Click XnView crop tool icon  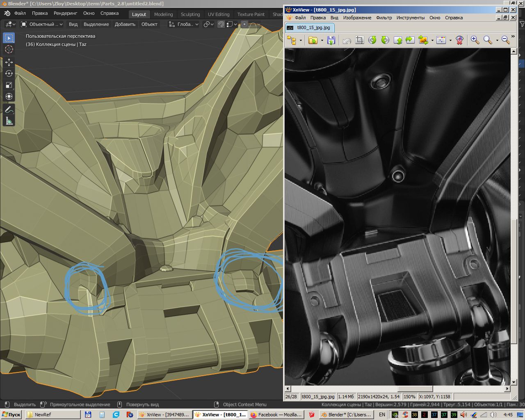pyautogui.click(x=359, y=40)
